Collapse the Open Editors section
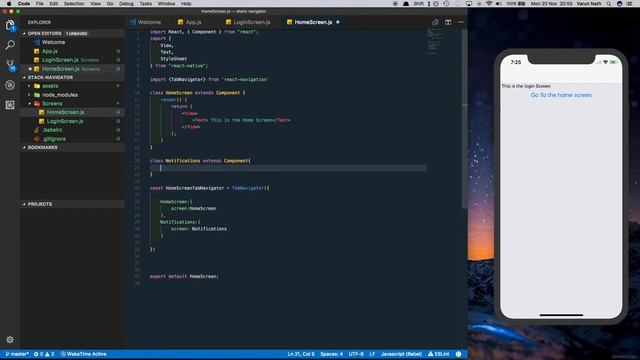Image resolution: width=640 pixels, height=360 pixels. (x=73, y=33)
